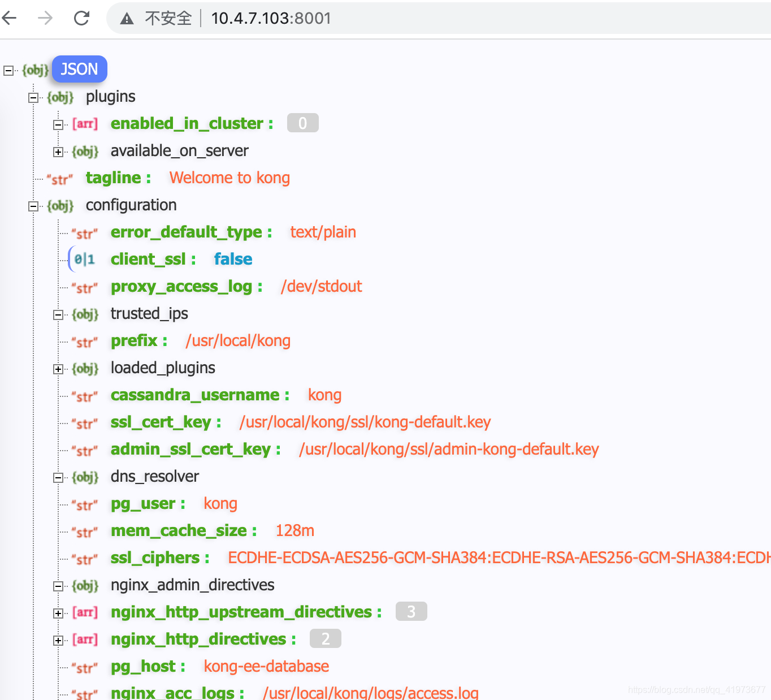Screen dimensions: 771x700
Task: Click the str type icon beside proxy_access_log
Action: point(85,288)
